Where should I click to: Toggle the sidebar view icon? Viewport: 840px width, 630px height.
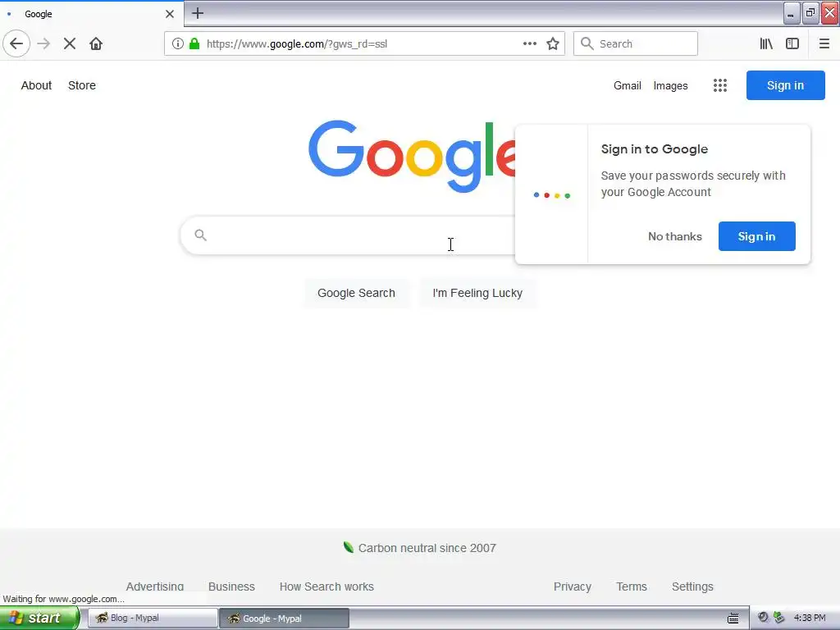[x=792, y=43]
